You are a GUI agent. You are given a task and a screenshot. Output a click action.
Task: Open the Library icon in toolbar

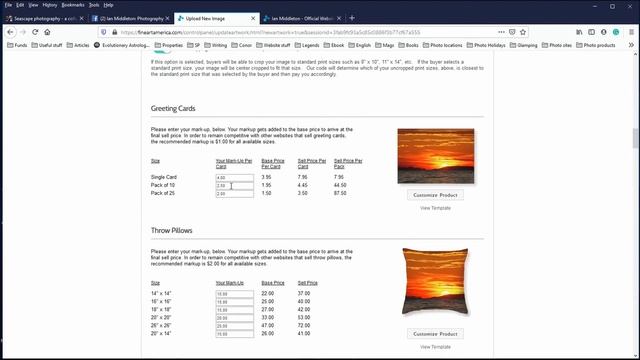point(579,32)
